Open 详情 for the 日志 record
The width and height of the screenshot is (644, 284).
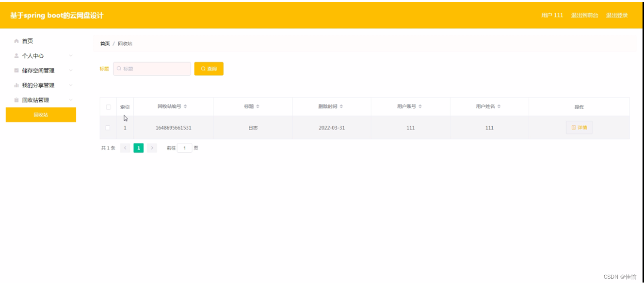pos(579,127)
